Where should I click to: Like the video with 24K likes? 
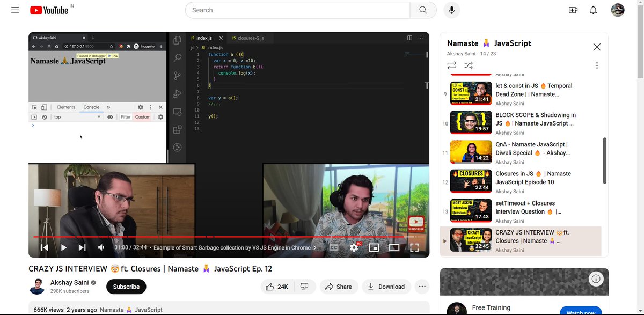click(x=277, y=287)
